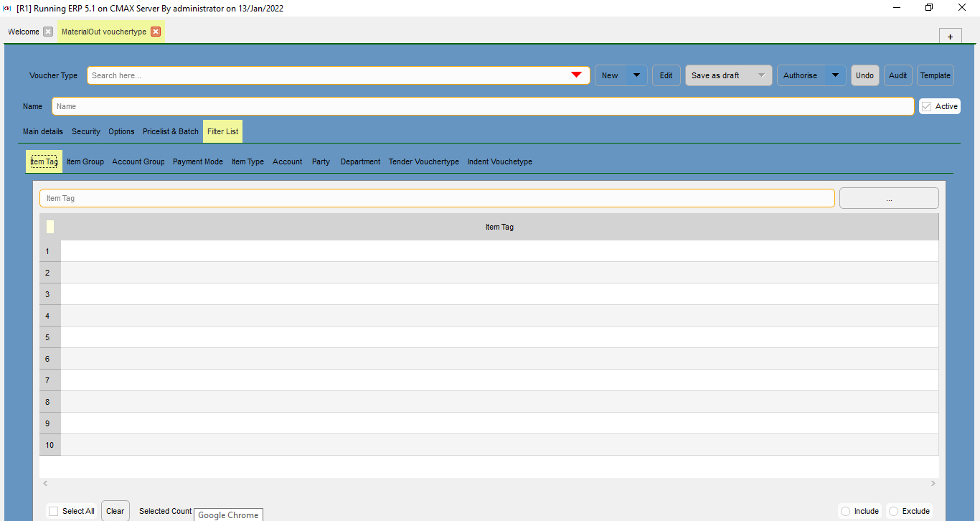Click the Undo button
This screenshot has width=980, height=521.
(864, 75)
